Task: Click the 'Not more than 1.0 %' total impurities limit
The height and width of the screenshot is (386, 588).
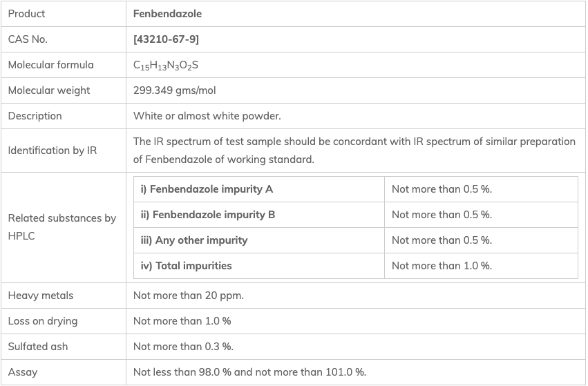Action: (x=442, y=265)
